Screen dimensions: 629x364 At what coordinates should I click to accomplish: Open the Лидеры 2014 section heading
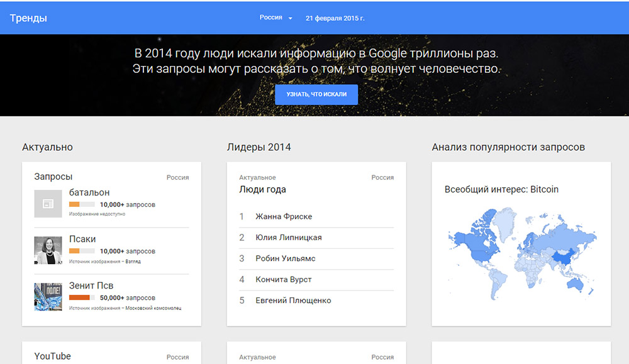tap(259, 147)
